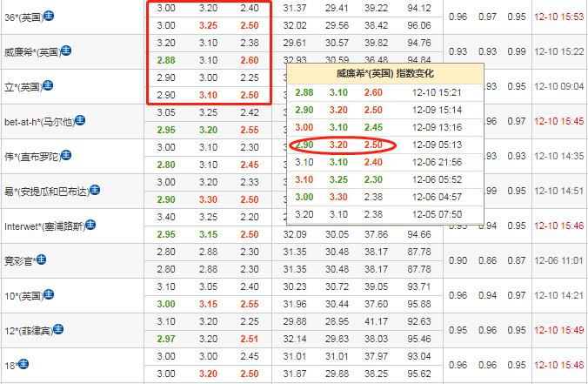Click update time 12-10 15:49

(x=558, y=330)
